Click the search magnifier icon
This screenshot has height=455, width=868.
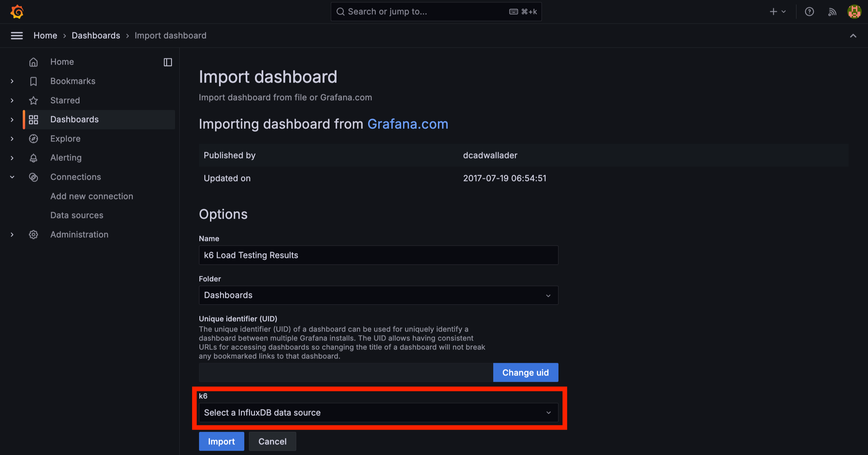[x=341, y=12]
